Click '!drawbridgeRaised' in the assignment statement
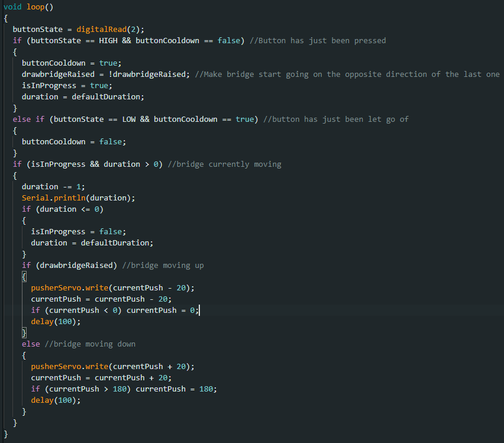Image resolution: width=504 pixels, height=443 pixels. 147,75
